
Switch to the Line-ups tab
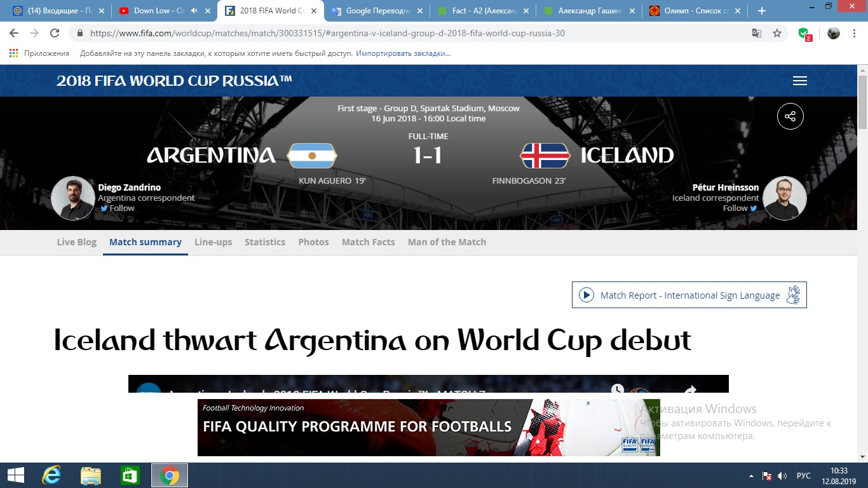(x=213, y=242)
